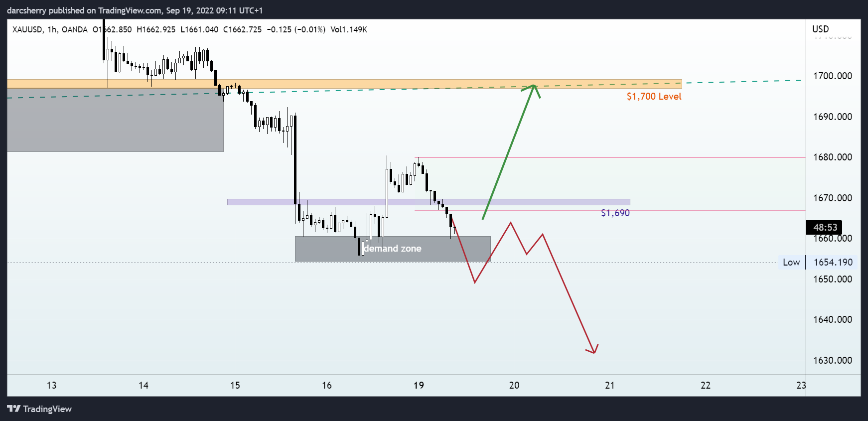Viewport: 868px width, 421px height.
Task: Click the low value L1661.040
Action: pyautogui.click(x=199, y=29)
